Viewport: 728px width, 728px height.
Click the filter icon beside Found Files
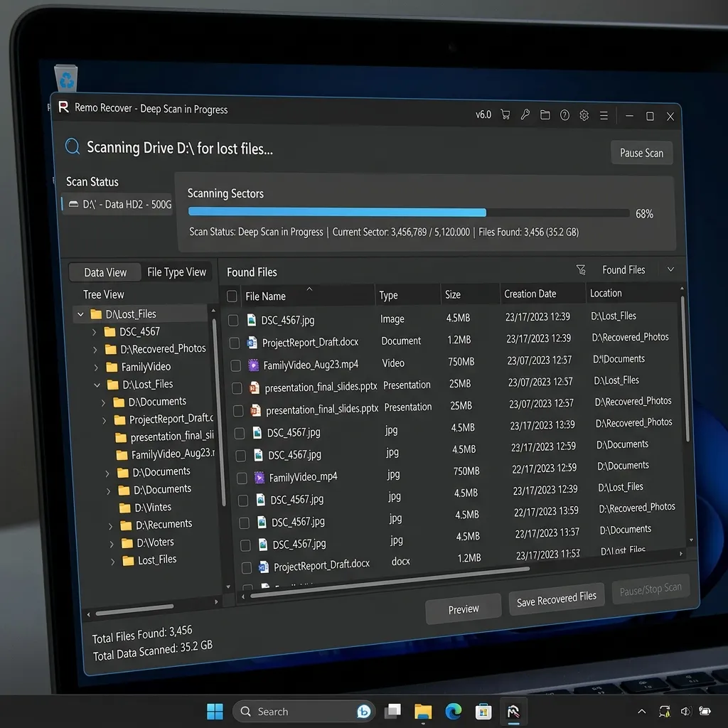581,269
